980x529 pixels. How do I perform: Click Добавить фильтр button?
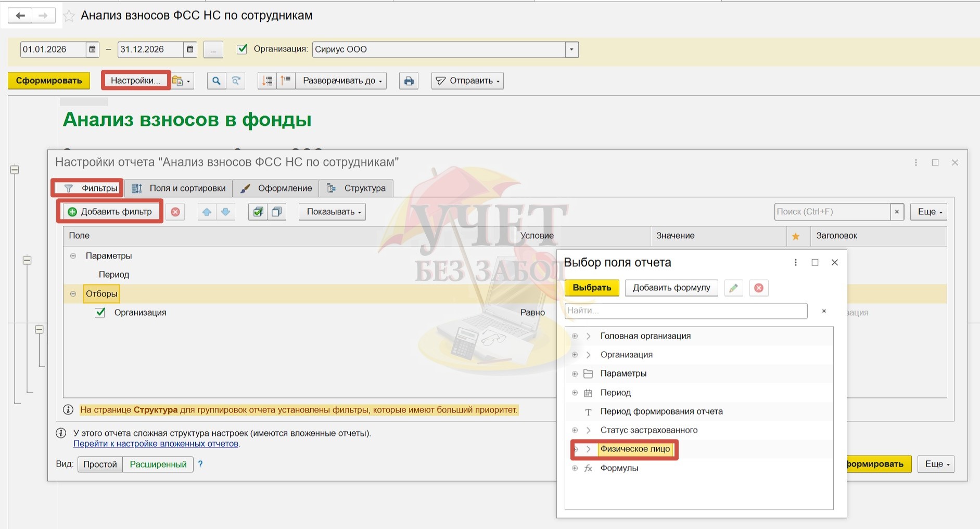point(110,212)
